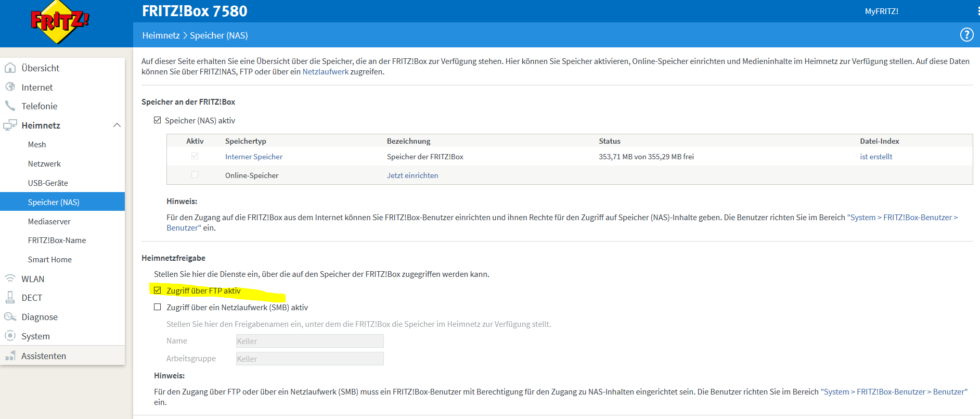The width and height of the screenshot is (980, 419).
Task: Toggle the Interner Speicher Aktiv checkbox
Action: pos(195,156)
